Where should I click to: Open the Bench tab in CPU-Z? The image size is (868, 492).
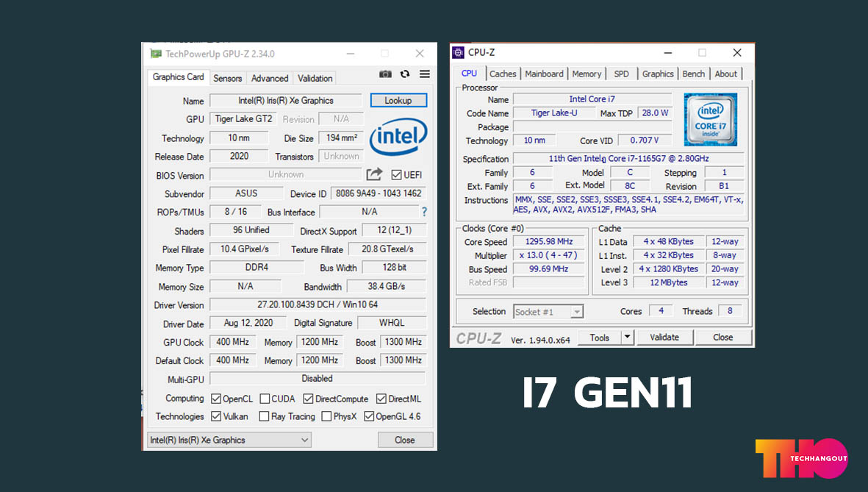coord(694,74)
